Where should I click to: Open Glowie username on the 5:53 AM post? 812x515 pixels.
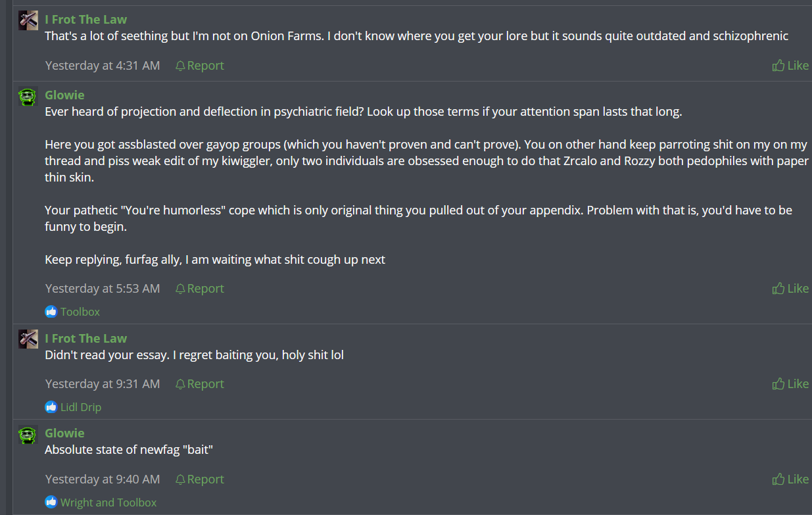pyautogui.click(x=64, y=95)
